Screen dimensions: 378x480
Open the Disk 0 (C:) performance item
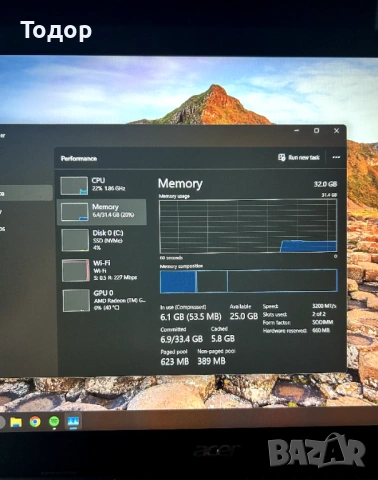point(102,240)
